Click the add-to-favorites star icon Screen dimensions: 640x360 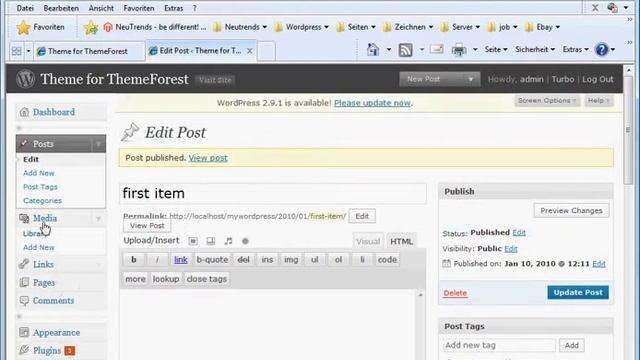click(x=91, y=27)
